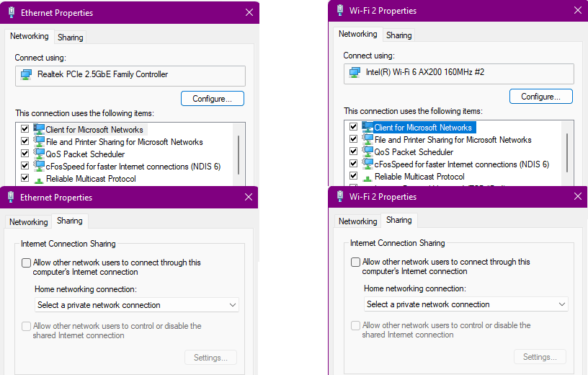Uncheck File and Printer Sharing in Wi-Fi 2 list
This screenshot has height=375, width=588.
coord(353,139)
